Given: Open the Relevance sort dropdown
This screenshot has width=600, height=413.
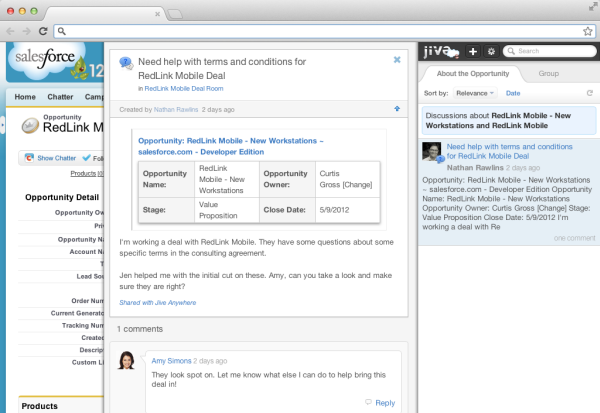Looking at the screenshot, I should 473,93.
